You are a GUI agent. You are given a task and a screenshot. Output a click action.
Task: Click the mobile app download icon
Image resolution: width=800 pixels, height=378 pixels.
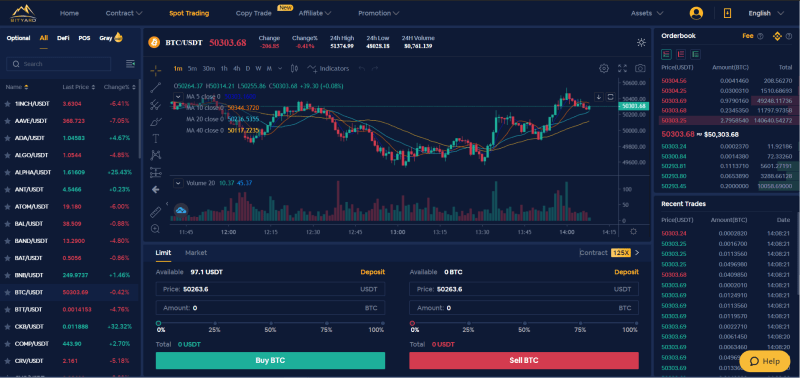tap(727, 13)
